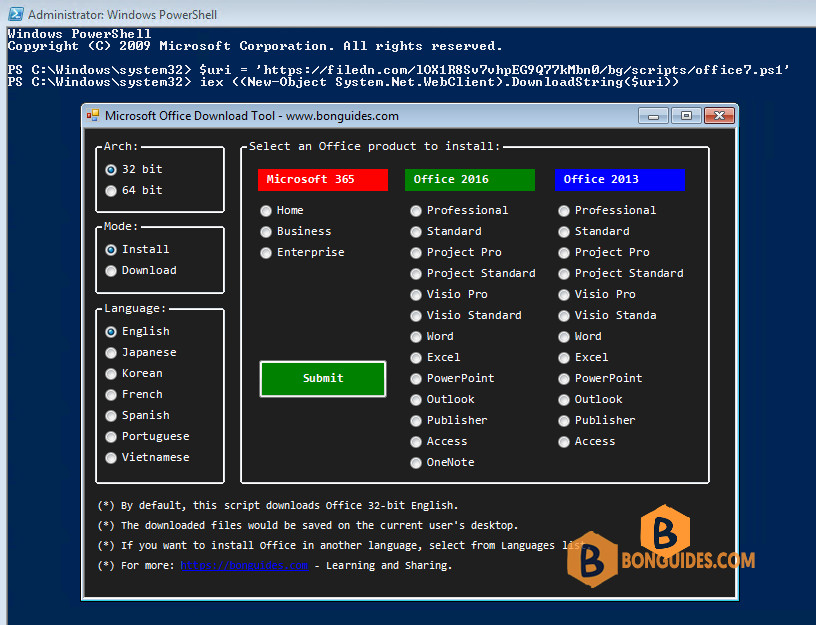Close the Office Download Tool window
This screenshot has height=625, width=816.
pos(720,116)
